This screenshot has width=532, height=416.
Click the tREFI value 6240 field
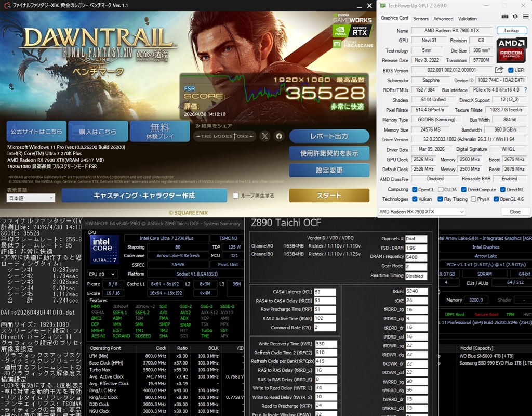417,291
